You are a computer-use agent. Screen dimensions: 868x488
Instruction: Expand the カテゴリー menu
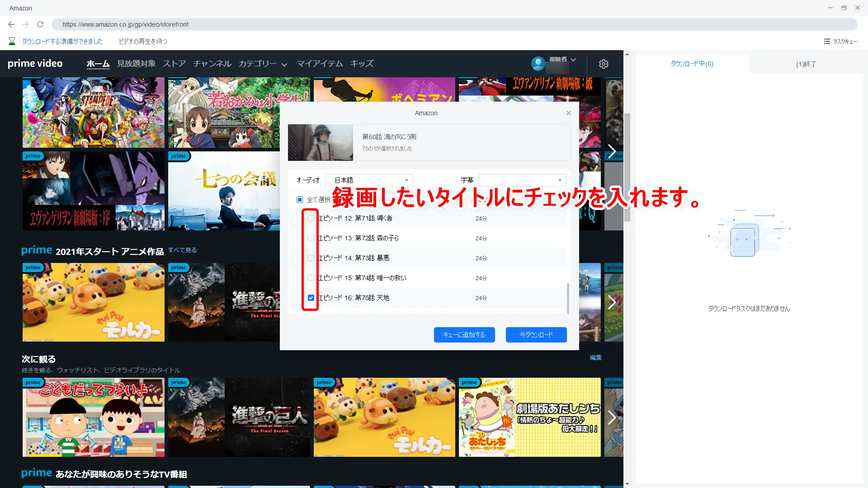[263, 64]
